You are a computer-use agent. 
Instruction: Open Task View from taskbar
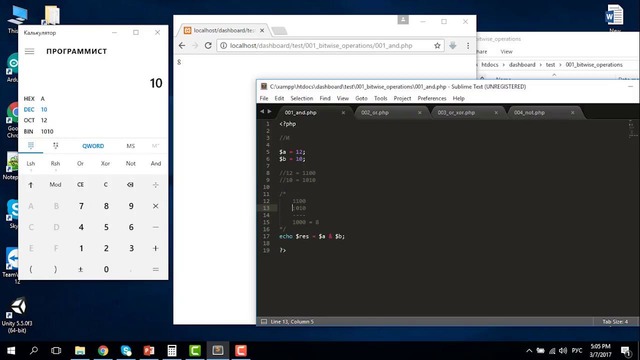click(x=56, y=351)
